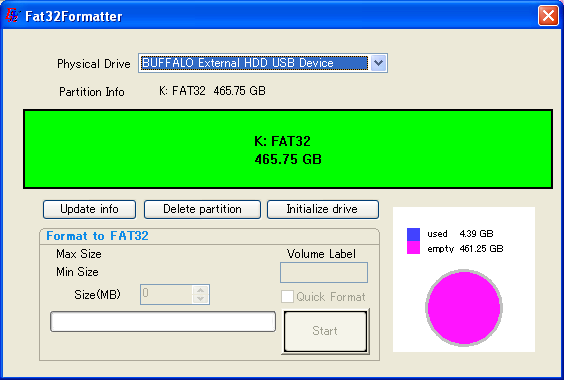Click the 'Volume Label' caption

(321, 254)
